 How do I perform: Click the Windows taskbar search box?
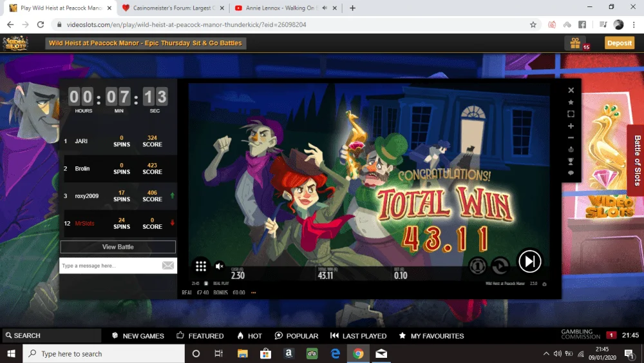(x=104, y=353)
